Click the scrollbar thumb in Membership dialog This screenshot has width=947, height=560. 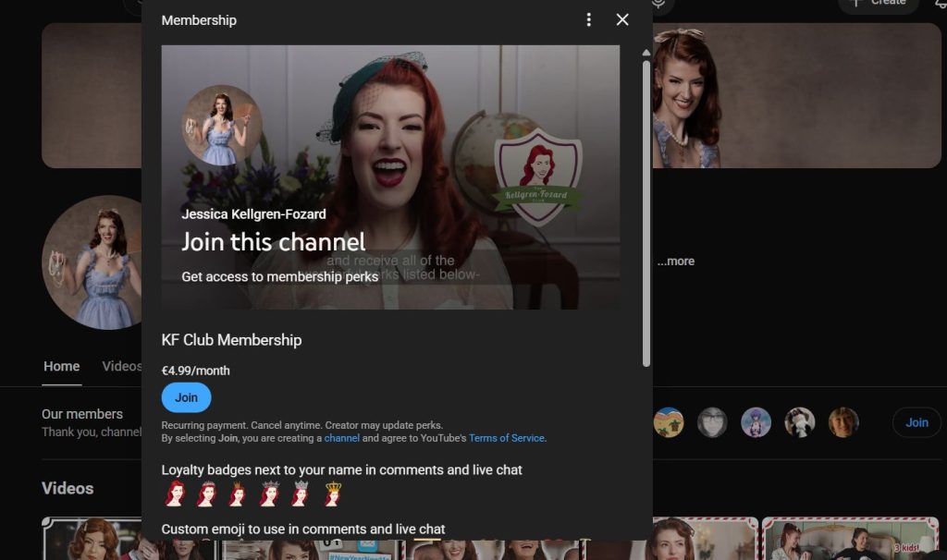(x=646, y=213)
